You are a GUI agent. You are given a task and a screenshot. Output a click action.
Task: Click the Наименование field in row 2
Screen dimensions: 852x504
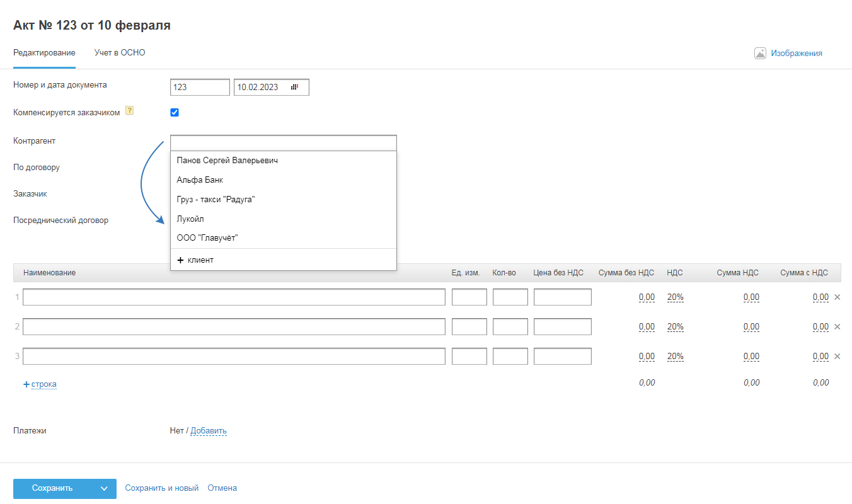234,326
